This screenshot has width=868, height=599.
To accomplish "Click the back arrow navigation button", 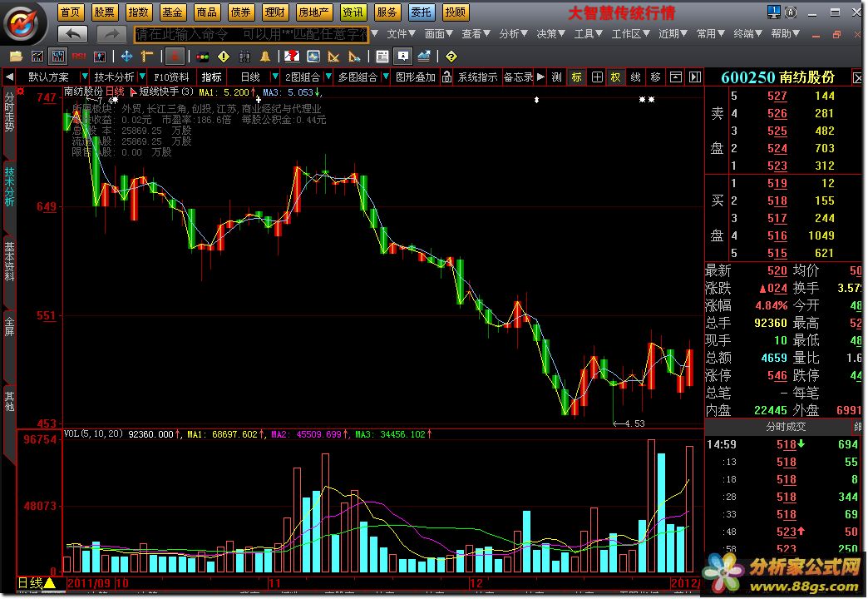I will pos(72,34).
